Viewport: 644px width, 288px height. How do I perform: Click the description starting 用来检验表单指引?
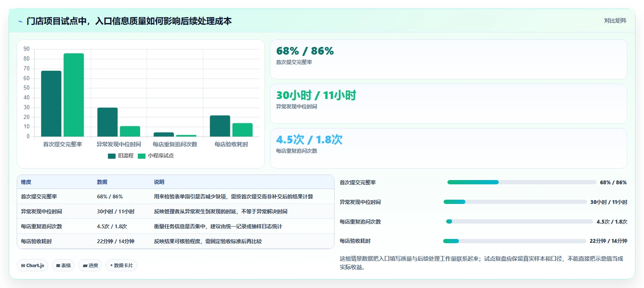[x=233, y=197]
